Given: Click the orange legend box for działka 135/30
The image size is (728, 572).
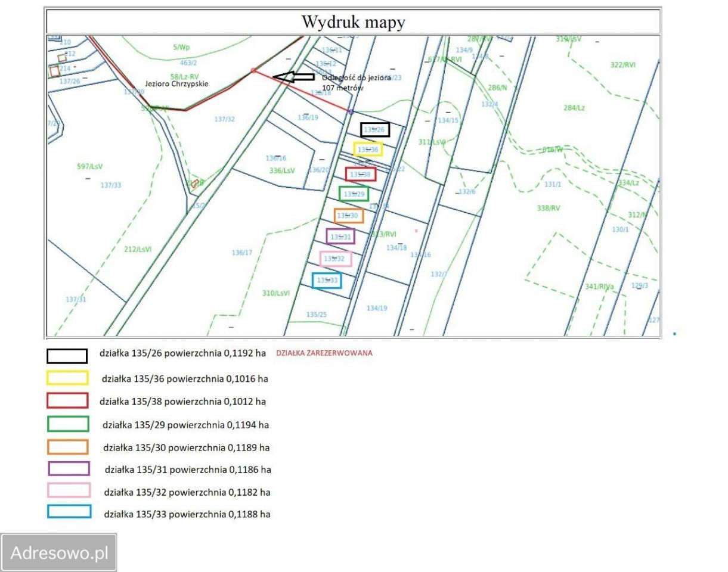Looking at the screenshot, I should (68, 447).
